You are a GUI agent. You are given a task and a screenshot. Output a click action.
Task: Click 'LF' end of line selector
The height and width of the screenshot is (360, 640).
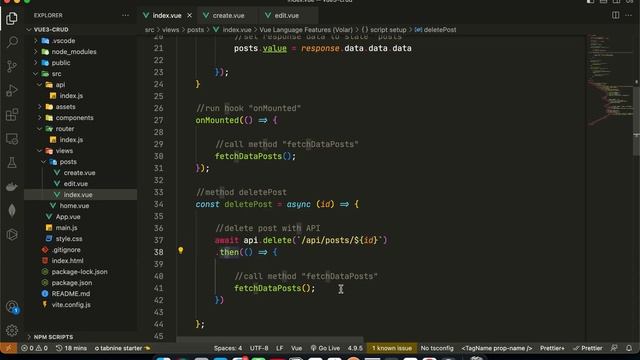click(280, 348)
